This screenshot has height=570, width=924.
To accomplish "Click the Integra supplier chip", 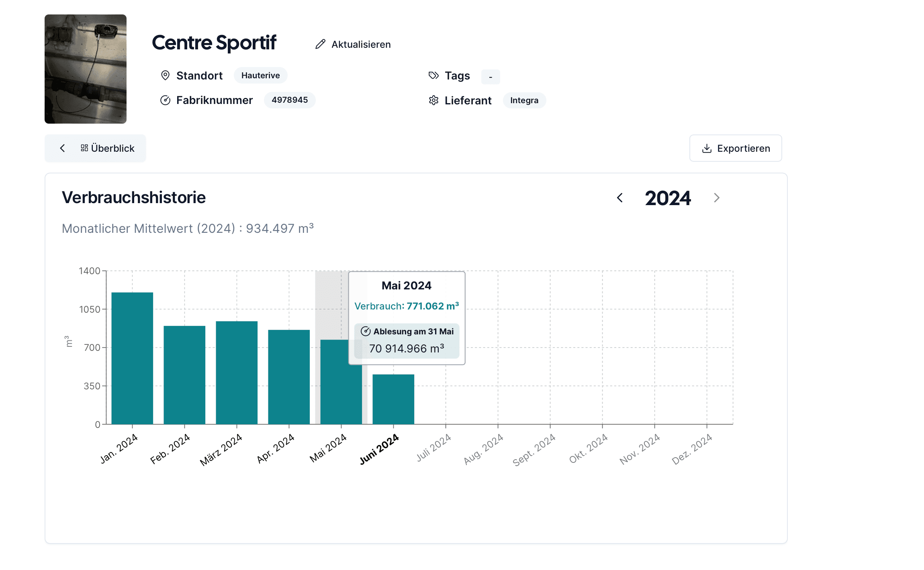I will [x=524, y=100].
